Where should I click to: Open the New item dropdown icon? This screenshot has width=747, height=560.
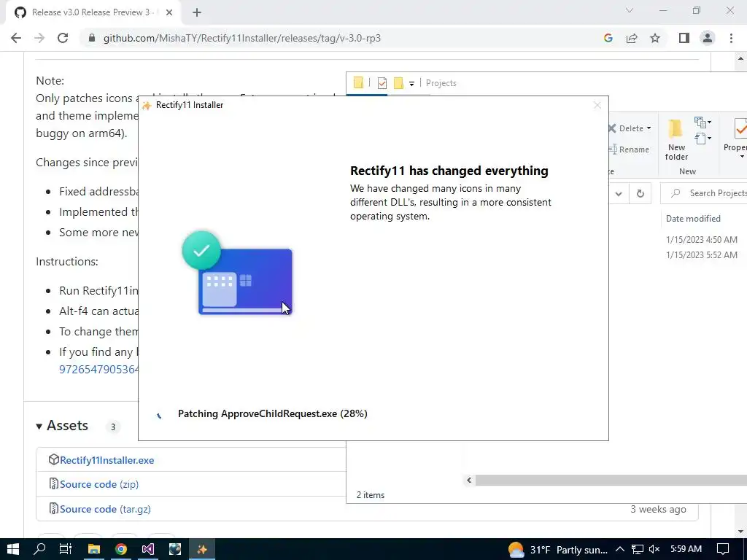(703, 122)
